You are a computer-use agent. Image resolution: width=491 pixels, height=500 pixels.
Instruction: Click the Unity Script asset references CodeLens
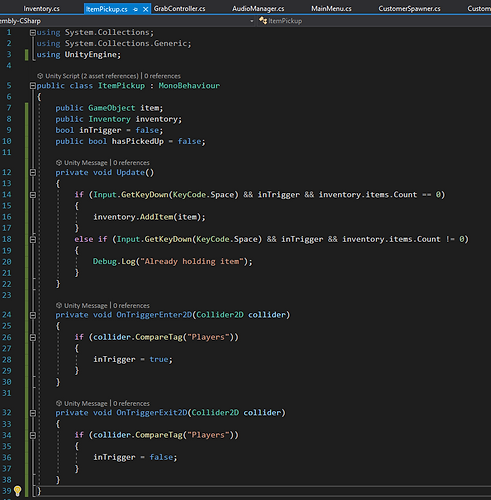(x=92, y=76)
